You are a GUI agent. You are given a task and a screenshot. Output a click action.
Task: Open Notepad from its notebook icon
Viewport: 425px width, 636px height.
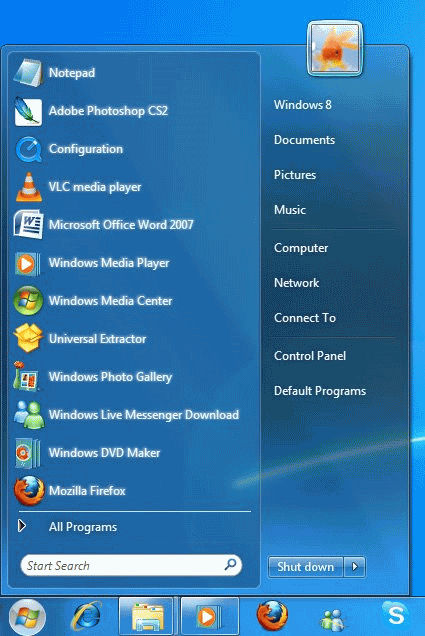pyautogui.click(x=28, y=73)
